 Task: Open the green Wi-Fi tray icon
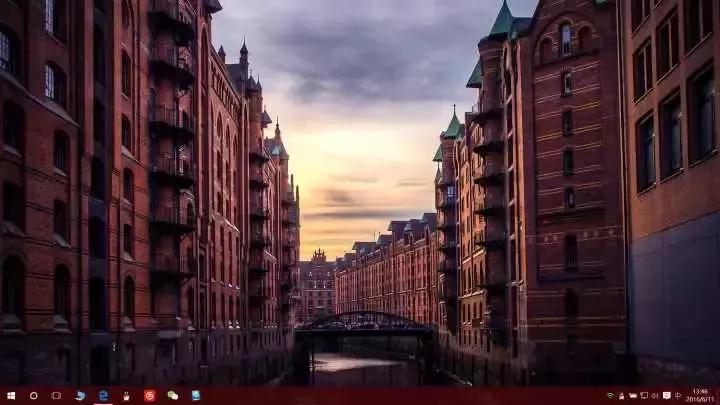(x=610, y=396)
